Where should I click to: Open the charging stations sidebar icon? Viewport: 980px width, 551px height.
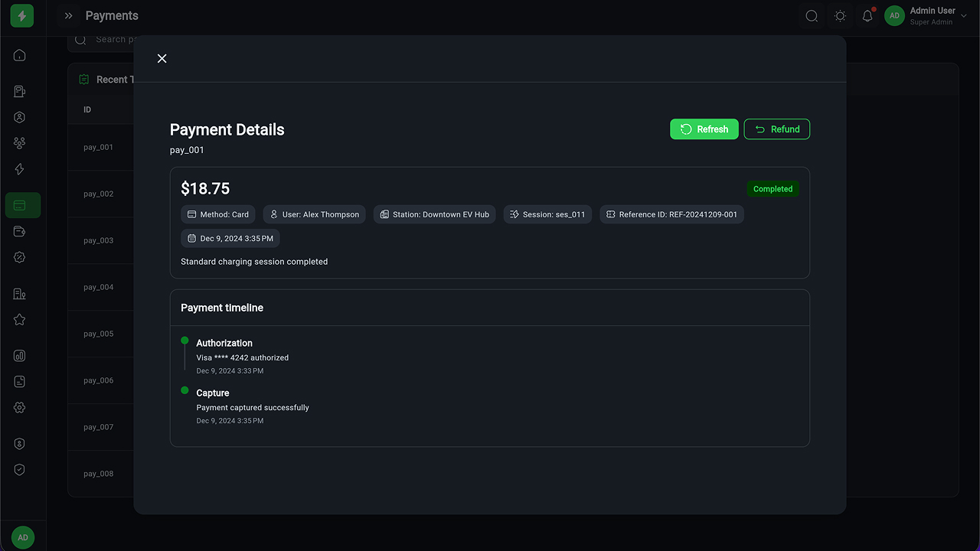pos(20,92)
